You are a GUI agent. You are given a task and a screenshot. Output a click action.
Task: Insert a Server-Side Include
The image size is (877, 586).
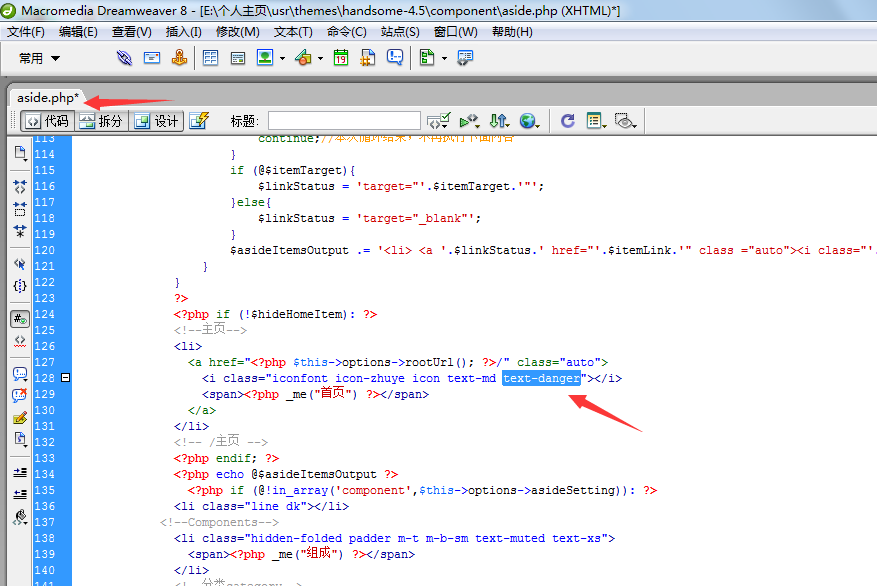pyautogui.click(x=367, y=58)
